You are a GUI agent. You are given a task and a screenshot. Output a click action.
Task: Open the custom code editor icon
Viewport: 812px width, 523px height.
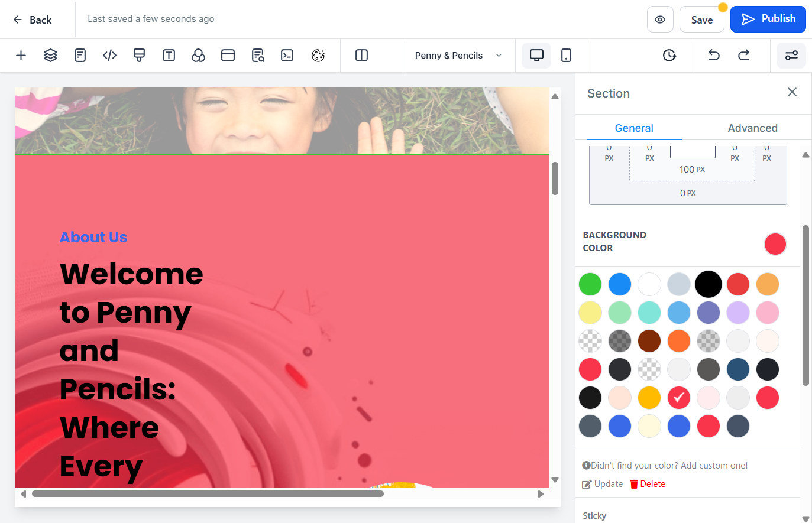[x=109, y=56]
